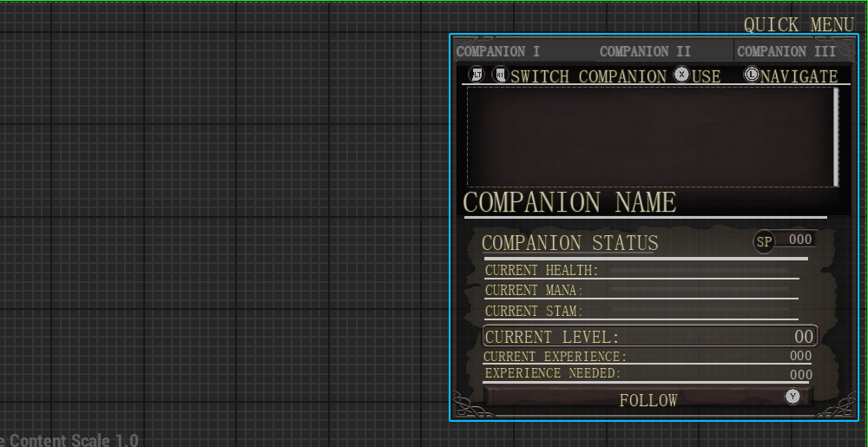Select the current level value 00
Screen dimensions: 868x447
(804, 337)
